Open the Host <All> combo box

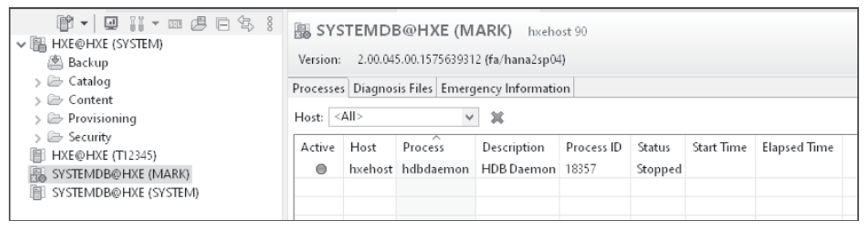[404, 117]
